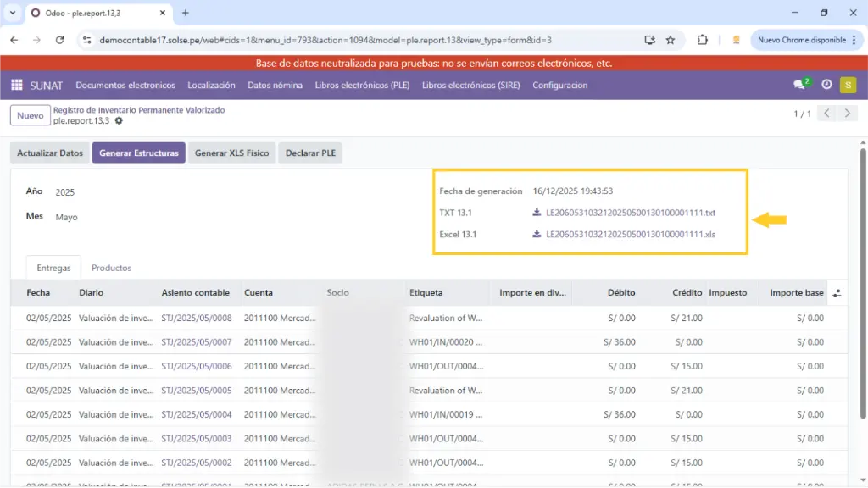The image size is (868, 488).
Task: Download the TXT 13.1 file
Action: (625, 213)
